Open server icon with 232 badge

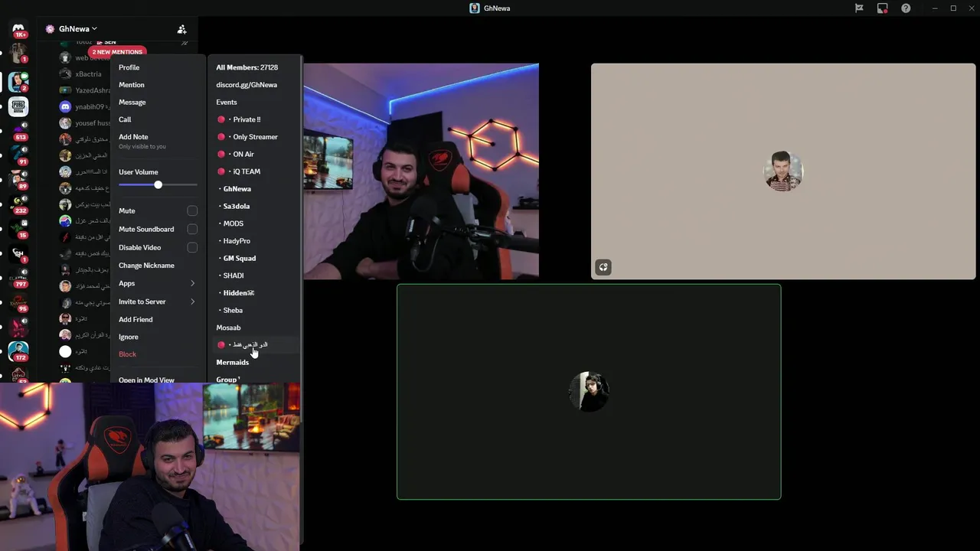tap(18, 204)
